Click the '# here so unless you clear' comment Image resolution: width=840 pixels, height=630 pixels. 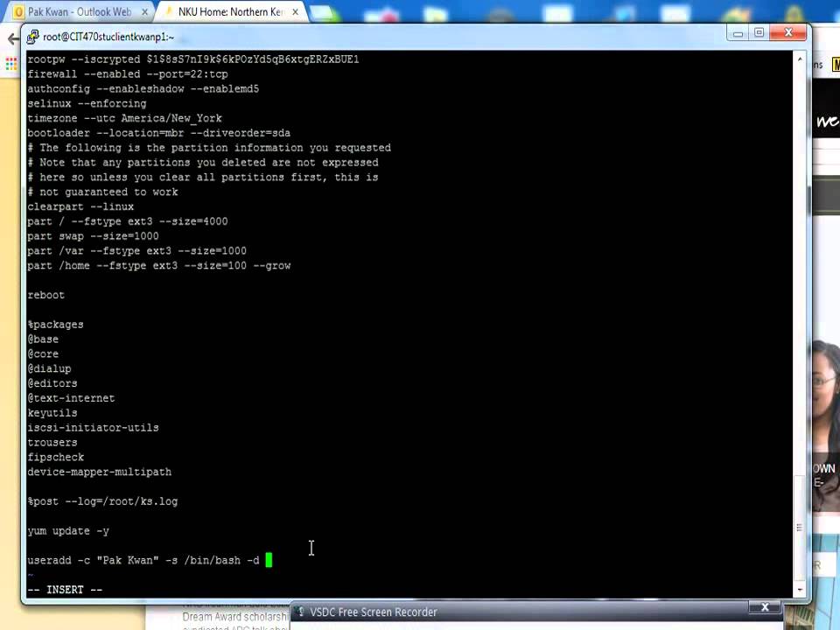coord(202,178)
